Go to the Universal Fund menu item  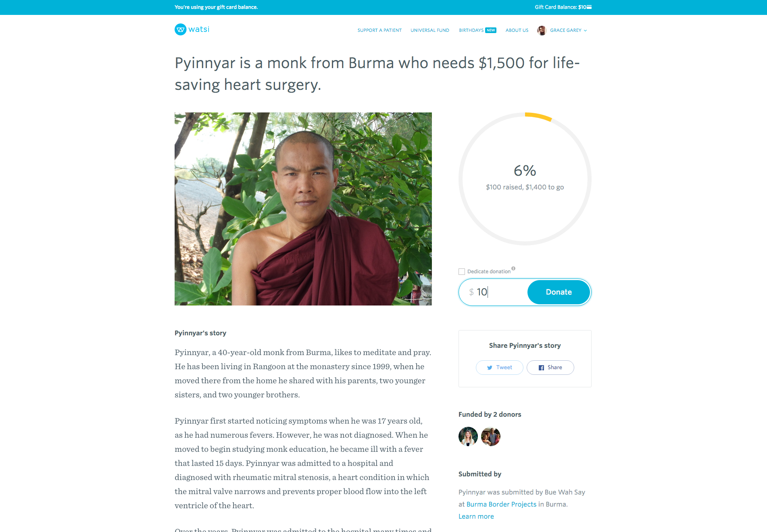(x=430, y=31)
